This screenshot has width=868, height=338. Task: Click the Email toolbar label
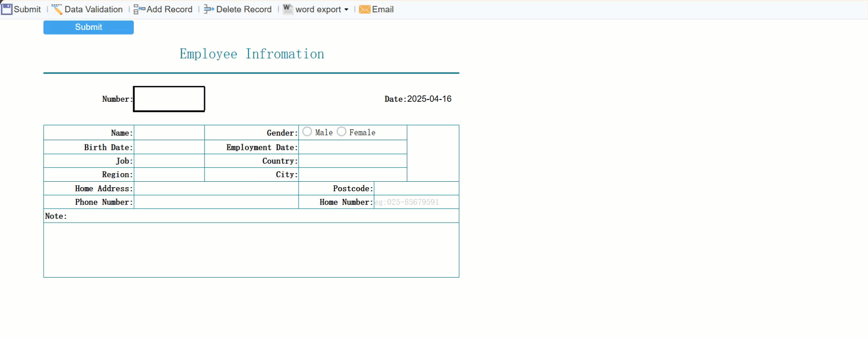(383, 10)
